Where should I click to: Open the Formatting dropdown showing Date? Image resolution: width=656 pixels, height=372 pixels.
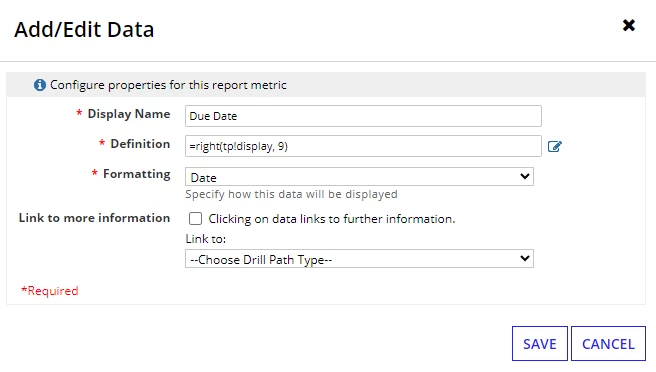point(359,177)
